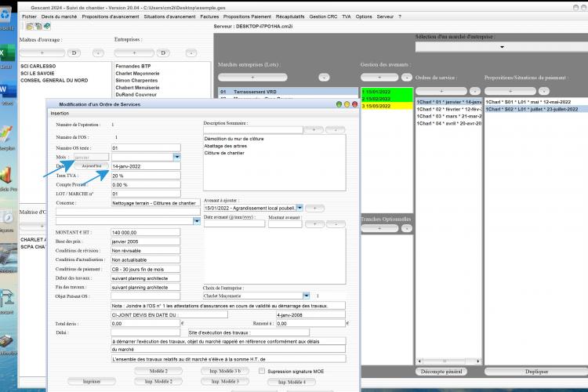
Task: Click the MONTANT € HT field
Action: [146, 233]
